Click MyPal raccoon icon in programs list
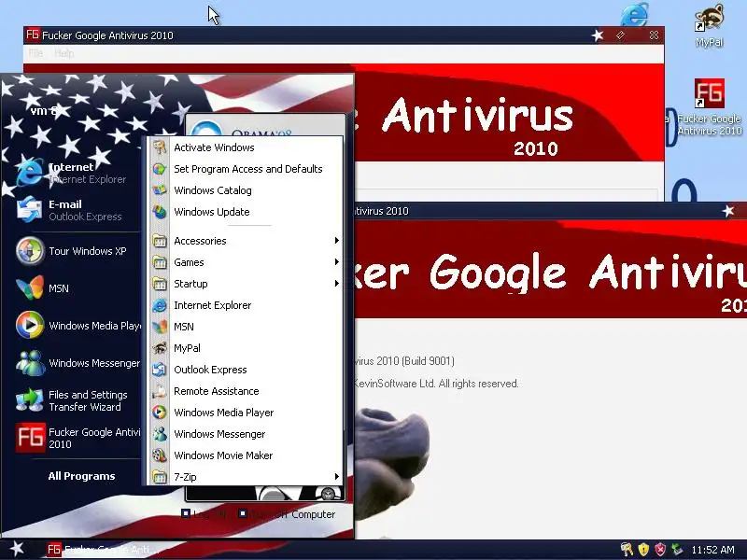The width and height of the screenshot is (747, 560). (x=160, y=348)
